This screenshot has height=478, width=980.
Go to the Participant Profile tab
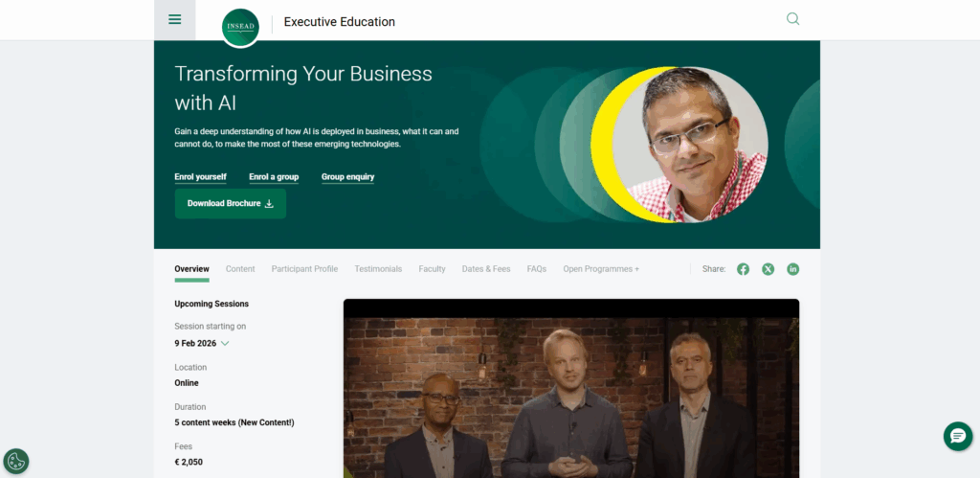pyautogui.click(x=304, y=269)
